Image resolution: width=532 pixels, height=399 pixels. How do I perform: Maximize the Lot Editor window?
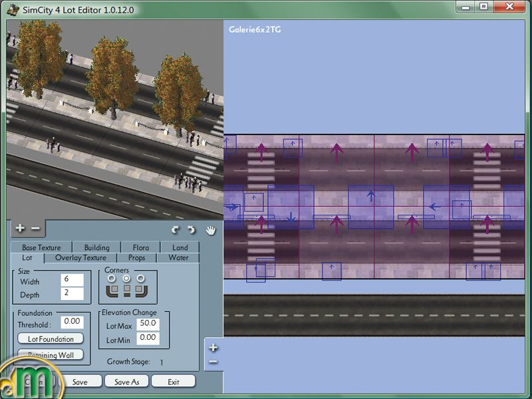click(484, 7)
